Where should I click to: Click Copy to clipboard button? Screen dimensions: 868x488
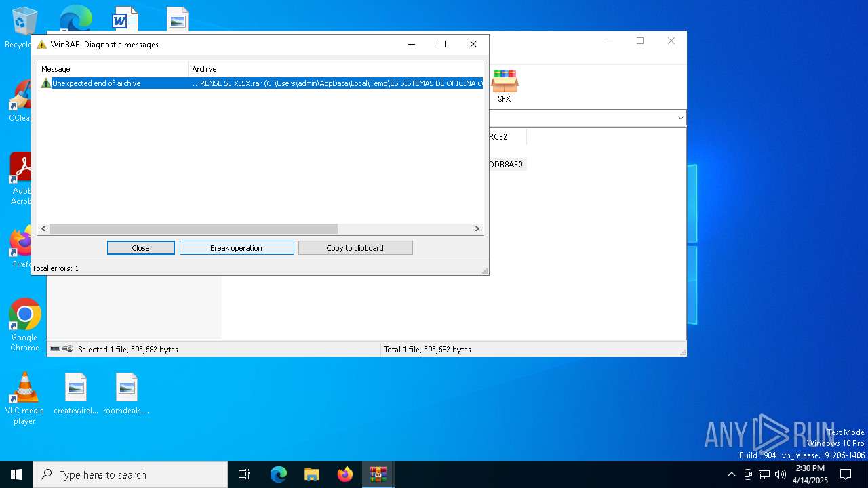pos(355,248)
